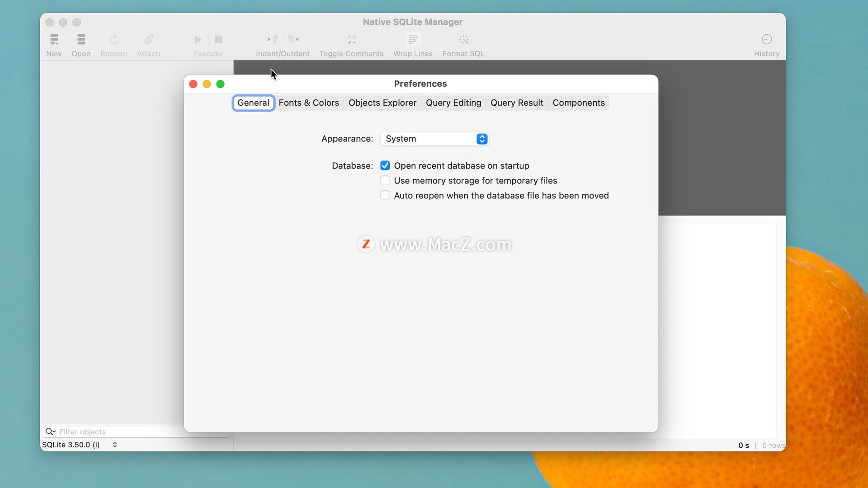
Task: Close the Preferences window
Action: 193,84
